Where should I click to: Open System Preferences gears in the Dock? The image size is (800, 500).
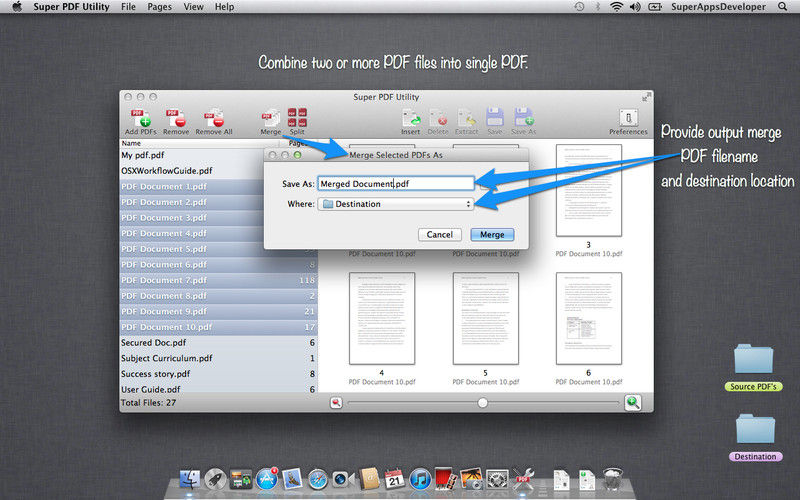click(x=497, y=480)
